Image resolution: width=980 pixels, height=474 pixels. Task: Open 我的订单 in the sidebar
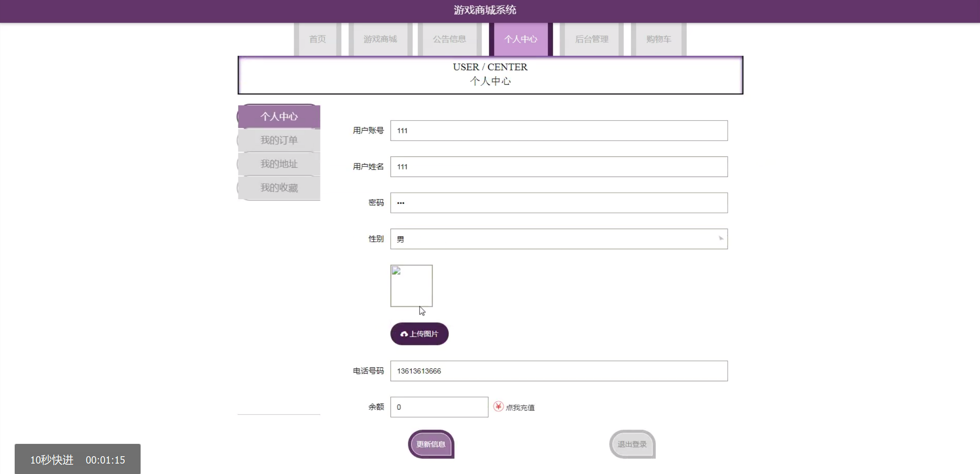[279, 140]
